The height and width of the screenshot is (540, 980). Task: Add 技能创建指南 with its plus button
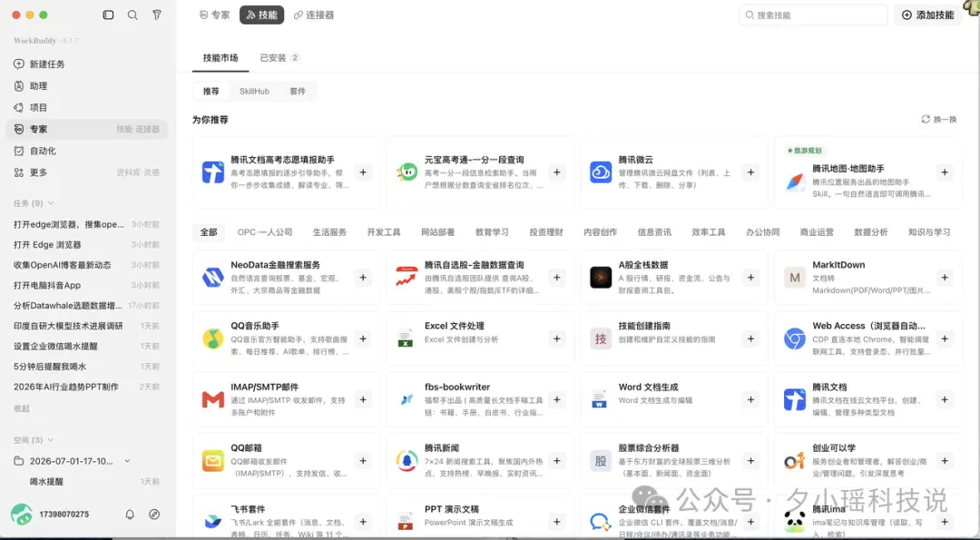(750, 339)
